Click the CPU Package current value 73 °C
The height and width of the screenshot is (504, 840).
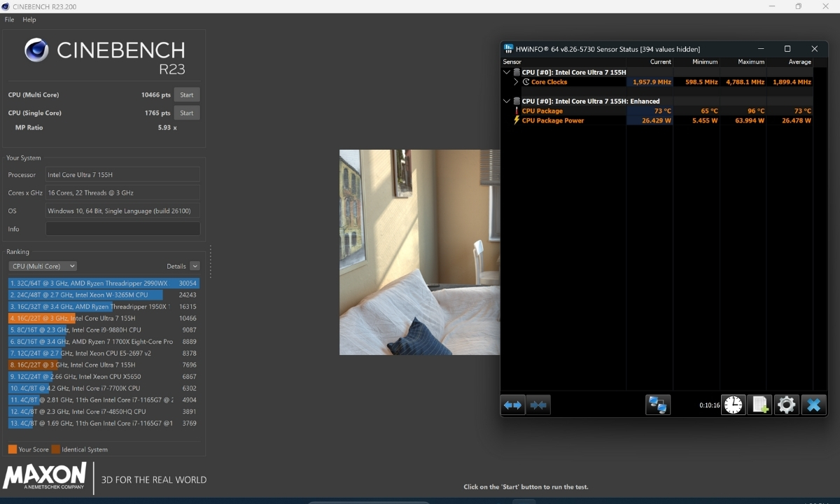[x=663, y=111]
